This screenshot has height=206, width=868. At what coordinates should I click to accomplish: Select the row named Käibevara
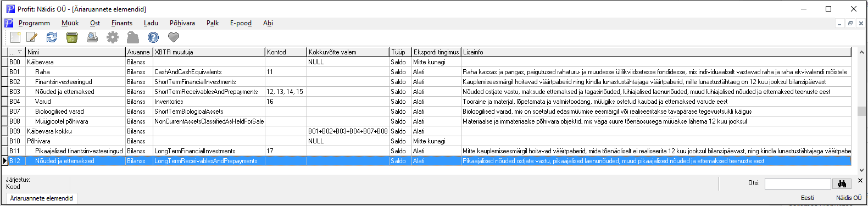430,62
